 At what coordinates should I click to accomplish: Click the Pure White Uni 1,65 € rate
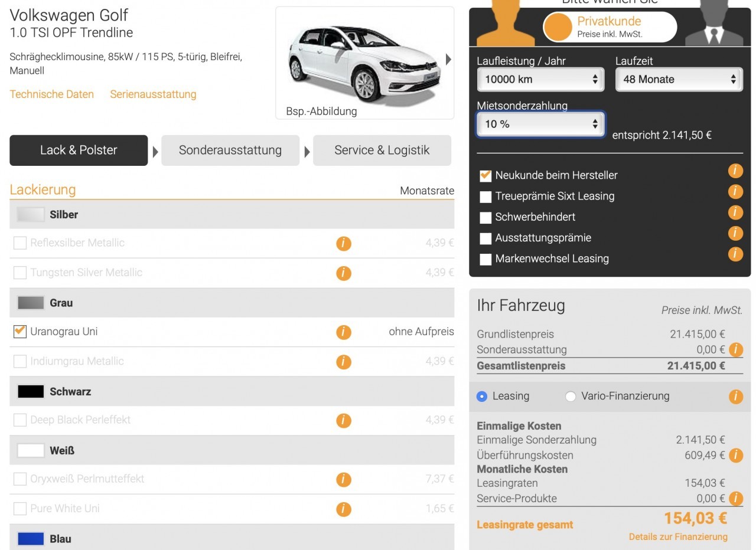coord(439,509)
